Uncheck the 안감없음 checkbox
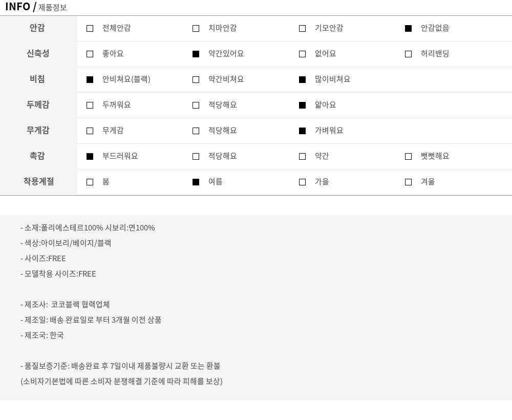This screenshot has width=512, height=420. pos(408,28)
